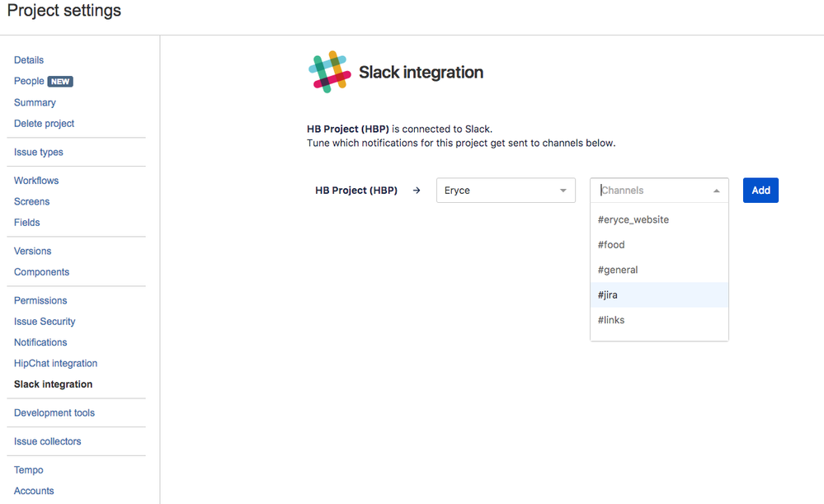
Task: Click the 'Tune which notifications' description line
Action: point(461,143)
